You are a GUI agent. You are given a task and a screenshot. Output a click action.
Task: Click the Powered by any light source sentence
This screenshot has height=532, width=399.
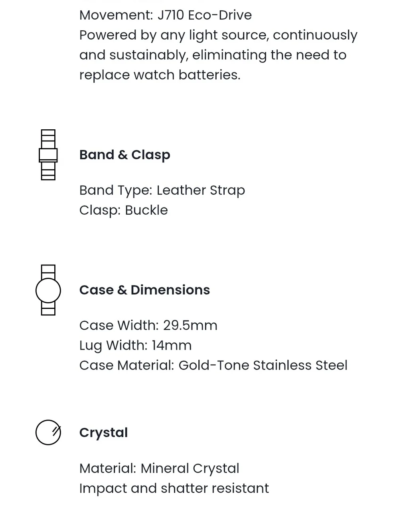point(218,55)
